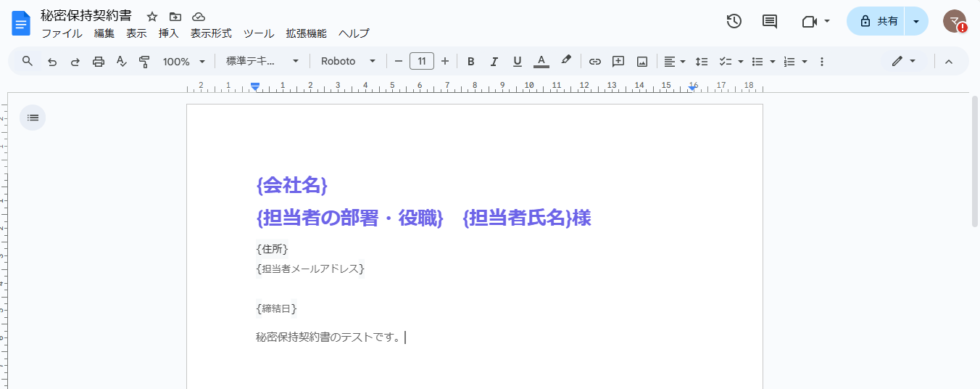Star the document 秘密保持契約書
The height and width of the screenshot is (389, 980).
tap(152, 16)
